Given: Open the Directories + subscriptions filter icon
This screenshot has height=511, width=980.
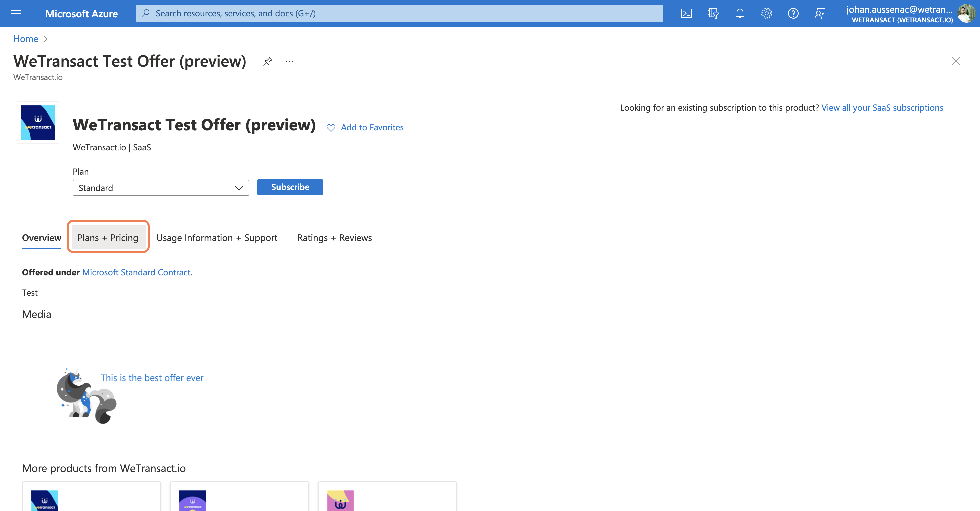Looking at the screenshot, I should point(713,14).
